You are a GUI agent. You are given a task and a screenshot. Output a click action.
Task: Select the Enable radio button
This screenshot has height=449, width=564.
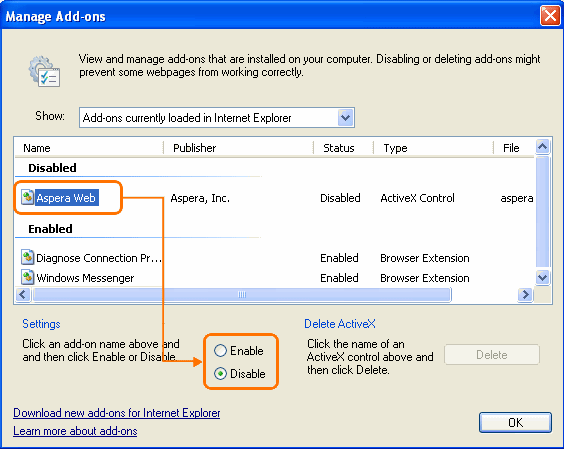point(220,350)
